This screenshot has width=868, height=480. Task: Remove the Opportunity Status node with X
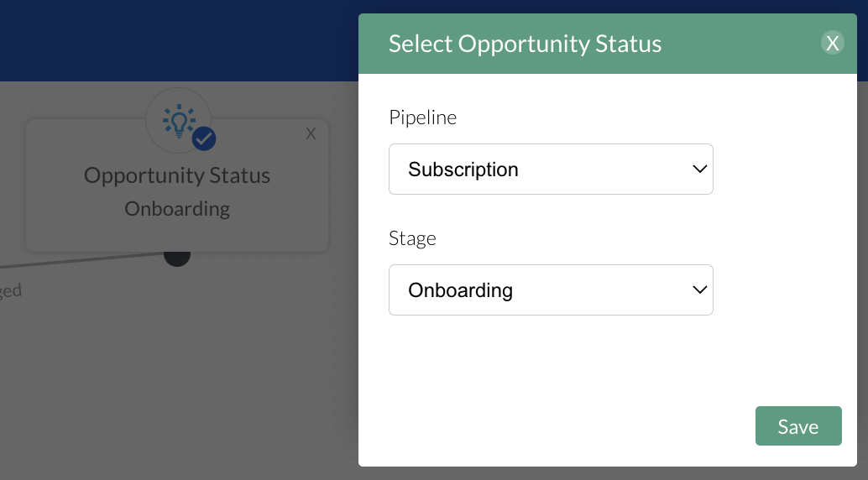click(x=311, y=134)
